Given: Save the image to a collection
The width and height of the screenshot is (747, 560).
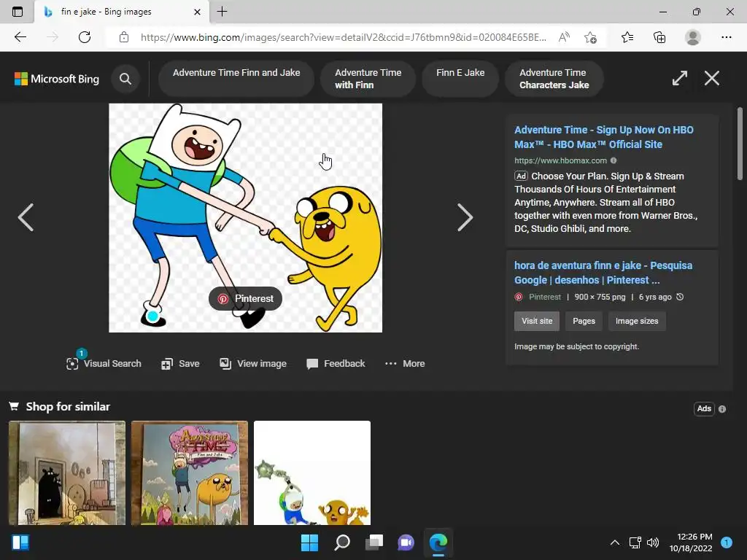Looking at the screenshot, I should pos(180,363).
